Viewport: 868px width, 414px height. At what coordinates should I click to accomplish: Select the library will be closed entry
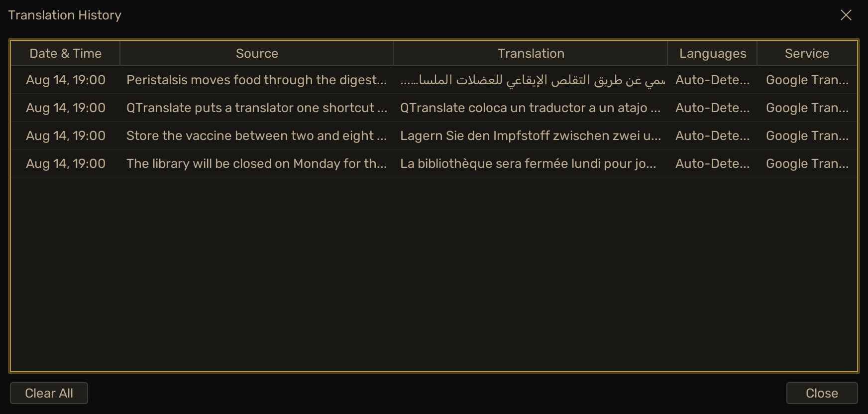point(257,163)
